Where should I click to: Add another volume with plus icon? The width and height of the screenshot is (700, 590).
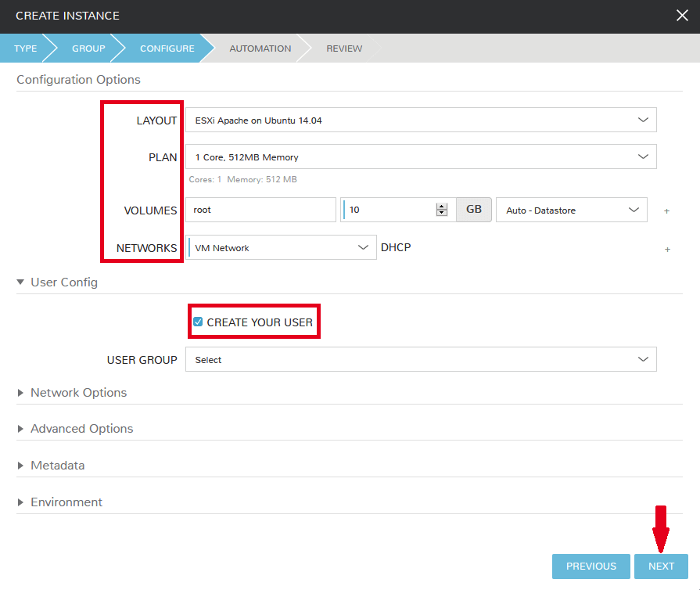pos(667,211)
